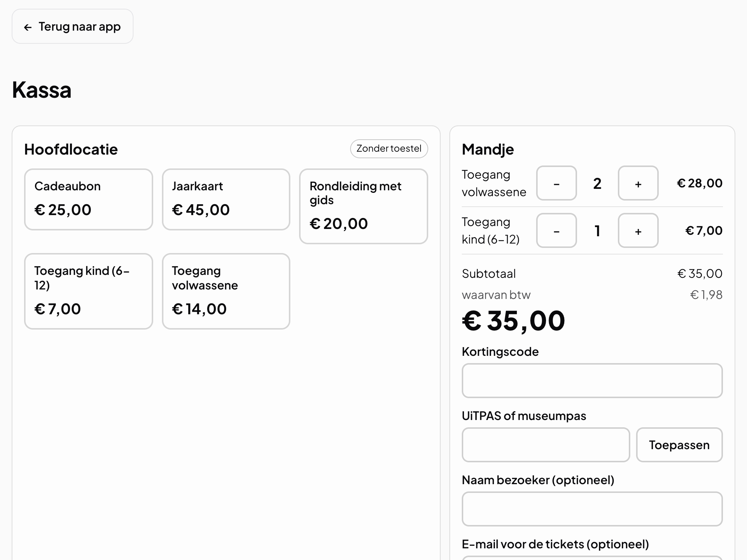Select Rondleiding met gids product card
The height and width of the screenshot is (560, 747).
coord(364,206)
